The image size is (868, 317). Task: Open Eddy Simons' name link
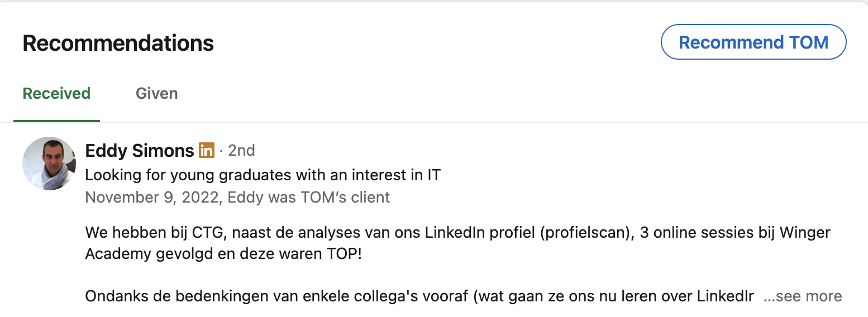(140, 150)
